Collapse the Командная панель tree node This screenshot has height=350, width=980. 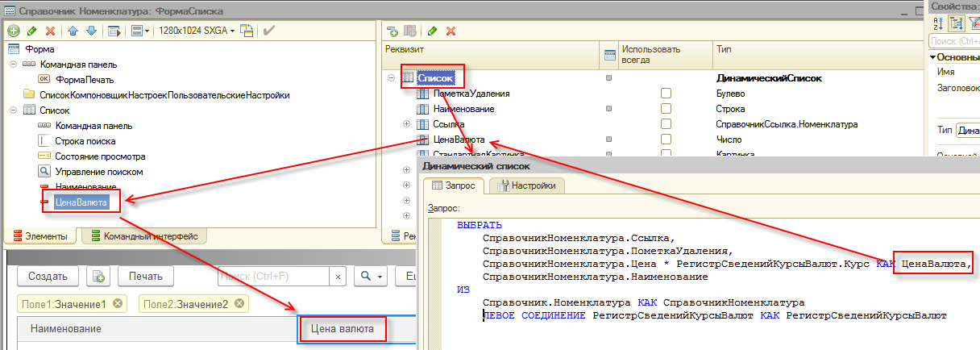tap(13, 64)
